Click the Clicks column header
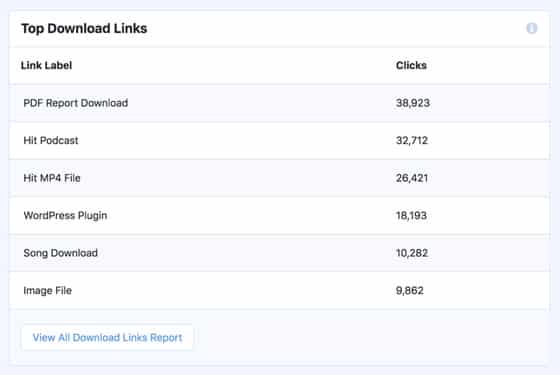The image size is (560, 375). tap(411, 65)
